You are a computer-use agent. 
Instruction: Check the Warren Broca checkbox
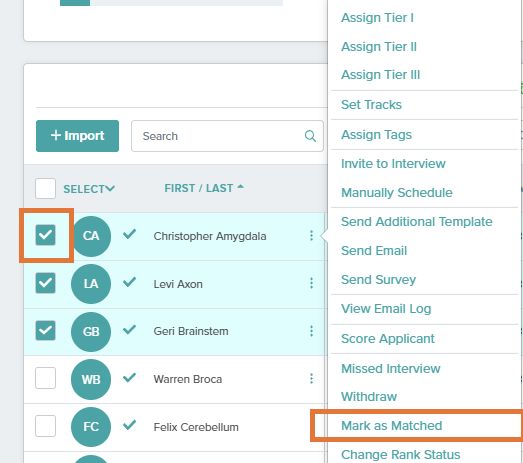tap(45, 378)
